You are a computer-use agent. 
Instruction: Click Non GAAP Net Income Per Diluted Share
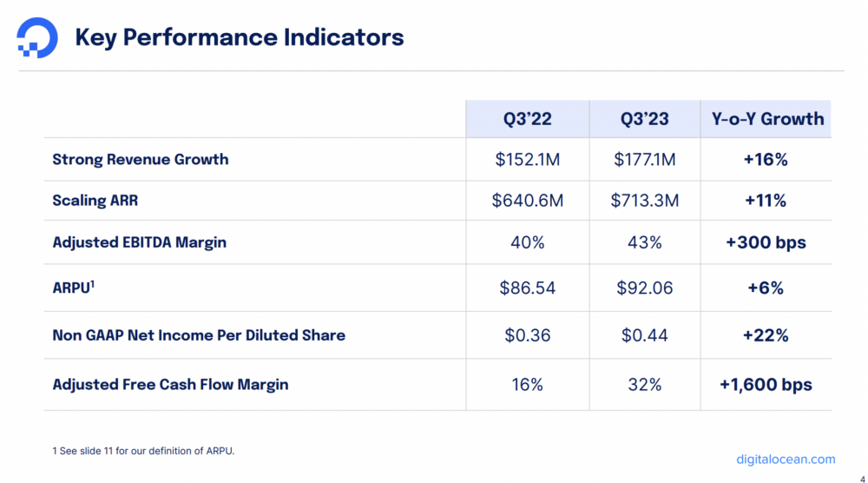pyautogui.click(x=199, y=334)
